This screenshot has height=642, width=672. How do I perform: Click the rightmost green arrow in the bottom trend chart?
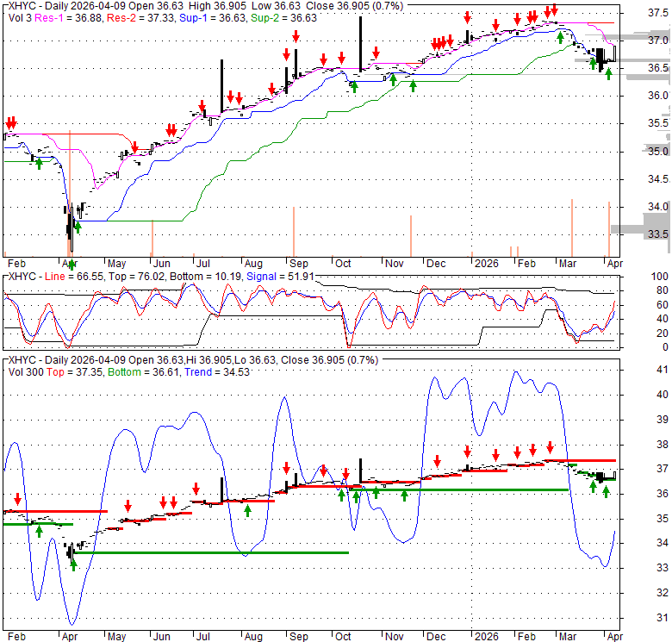607,491
